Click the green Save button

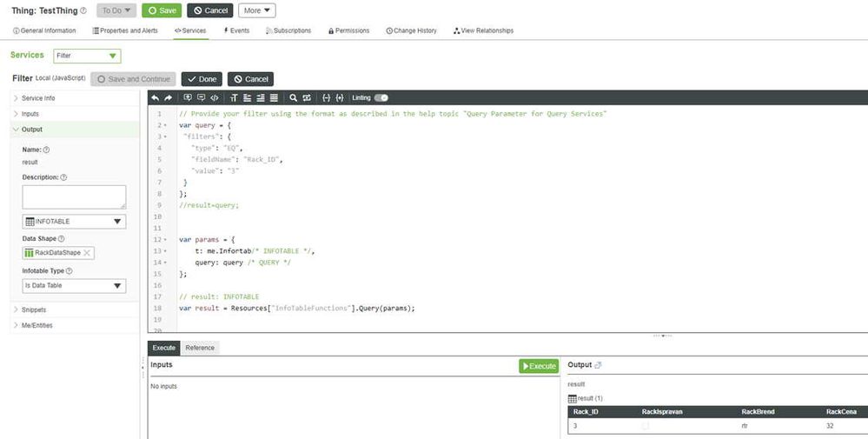point(162,10)
